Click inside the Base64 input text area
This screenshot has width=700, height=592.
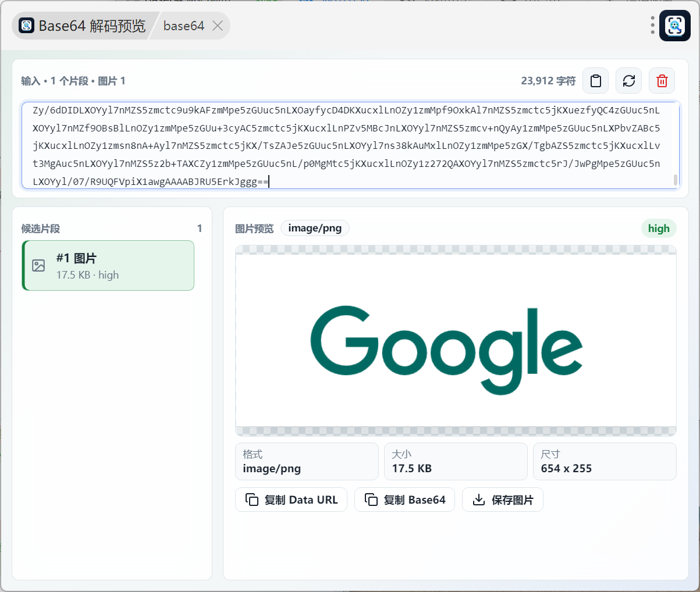[350, 145]
